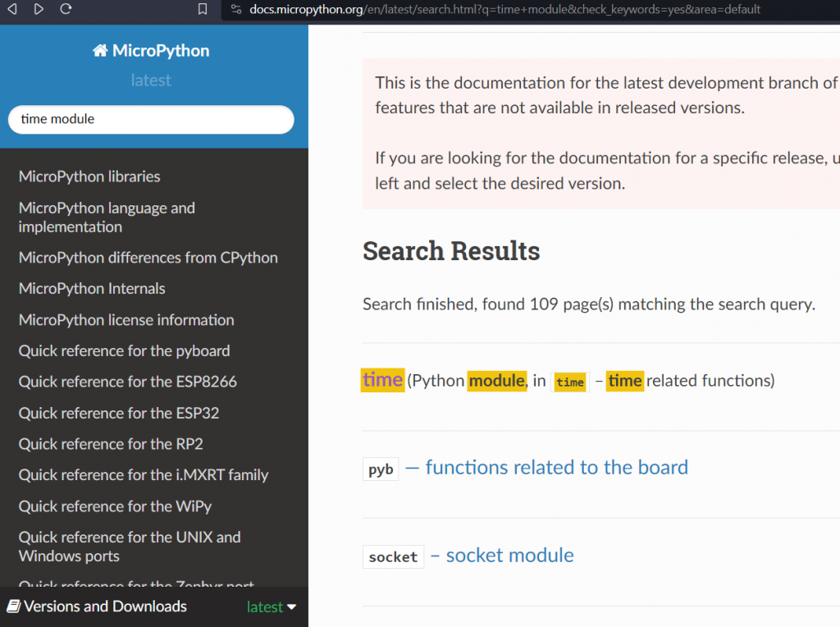
Task: Open Quick reference for UNIX and Windows ports
Action: [130, 547]
